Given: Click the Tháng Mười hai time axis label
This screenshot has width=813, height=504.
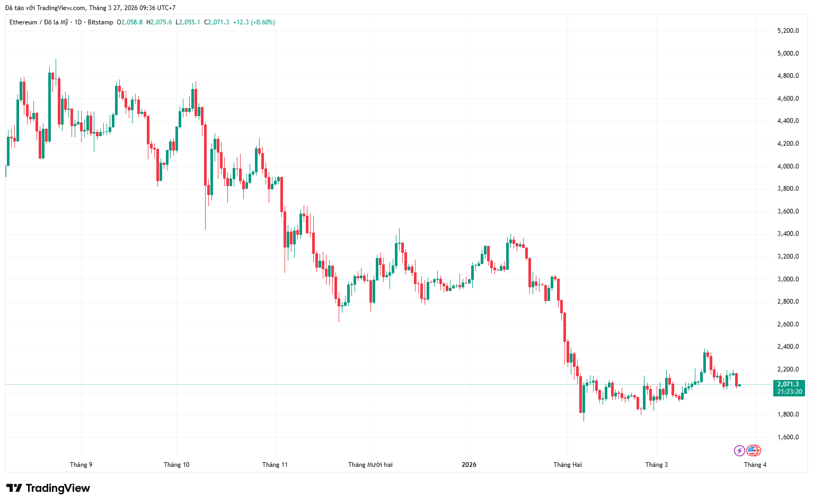Looking at the screenshot, I should (x=370, y=465).
